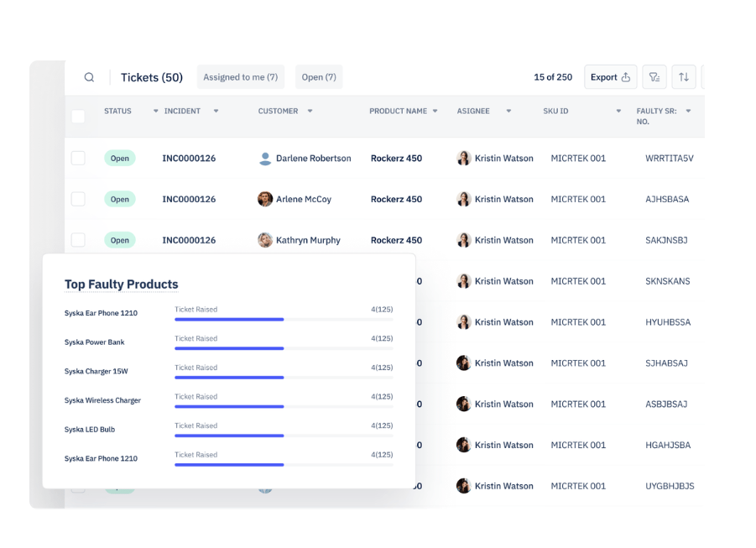Viewport: 756px width, 548px height.
Task: Click the search magnifier icon
Action: (x=89, y=77)
